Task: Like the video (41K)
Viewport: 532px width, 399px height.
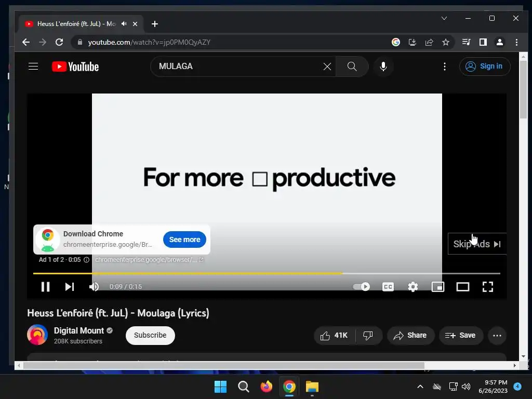Action: point(334,336)
